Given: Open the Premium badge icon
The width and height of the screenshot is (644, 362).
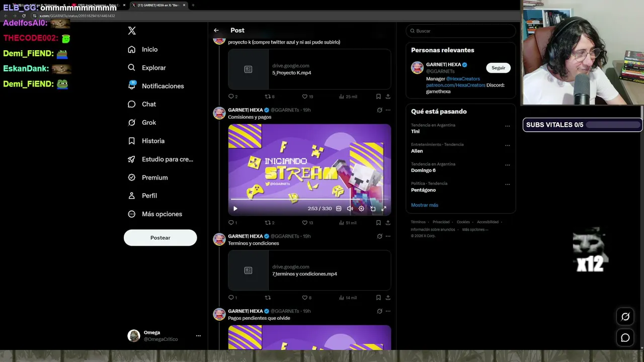Looking at the screenshot, I should click(x=132, y=177).
